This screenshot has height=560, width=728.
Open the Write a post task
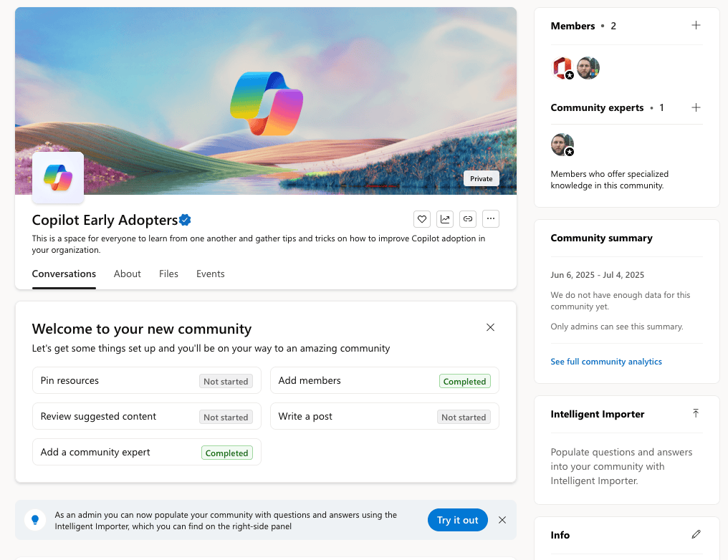[x=385, y=416]
